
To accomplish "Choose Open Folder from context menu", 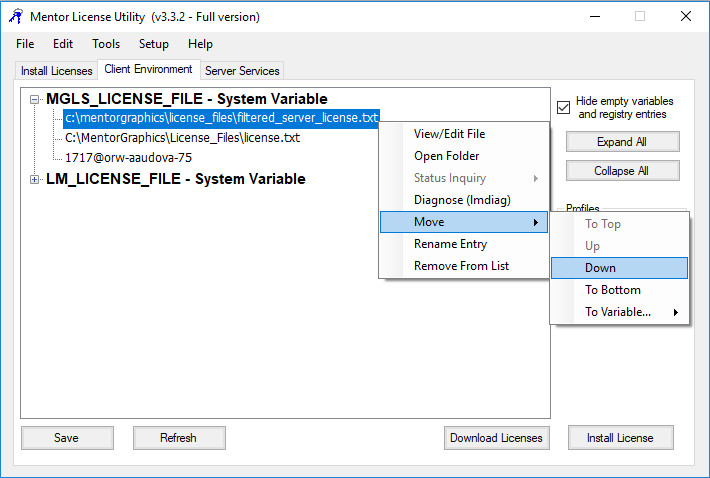I will 464,156.
